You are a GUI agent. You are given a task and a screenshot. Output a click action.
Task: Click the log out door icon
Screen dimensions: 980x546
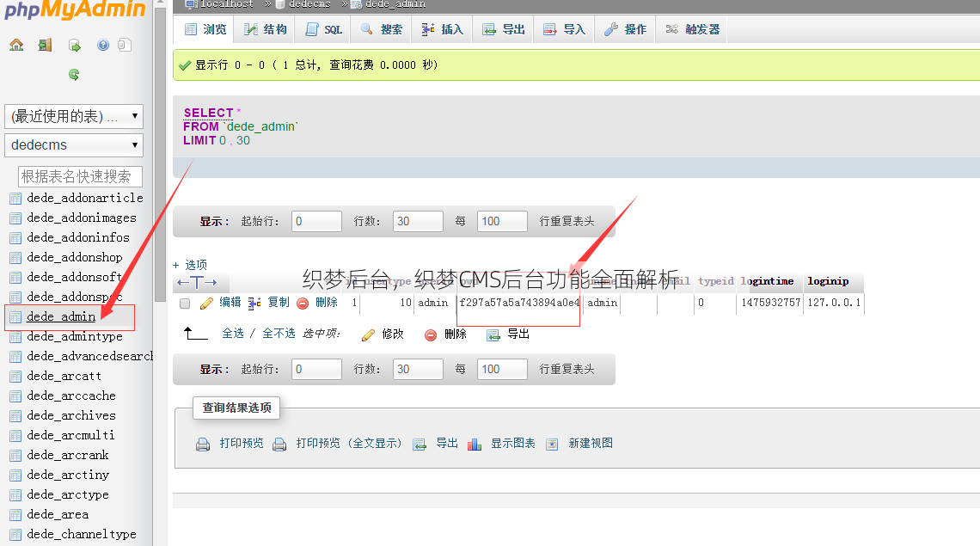point(45,45)
